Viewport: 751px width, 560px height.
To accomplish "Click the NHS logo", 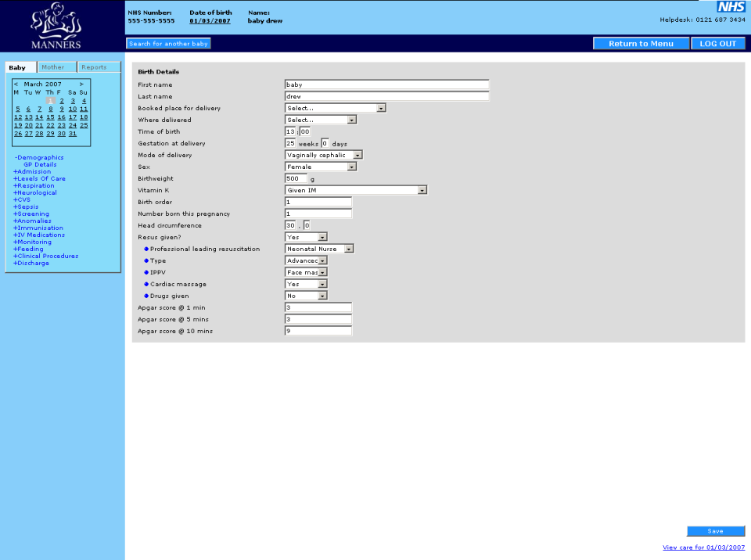I will [x=731, y=7].
